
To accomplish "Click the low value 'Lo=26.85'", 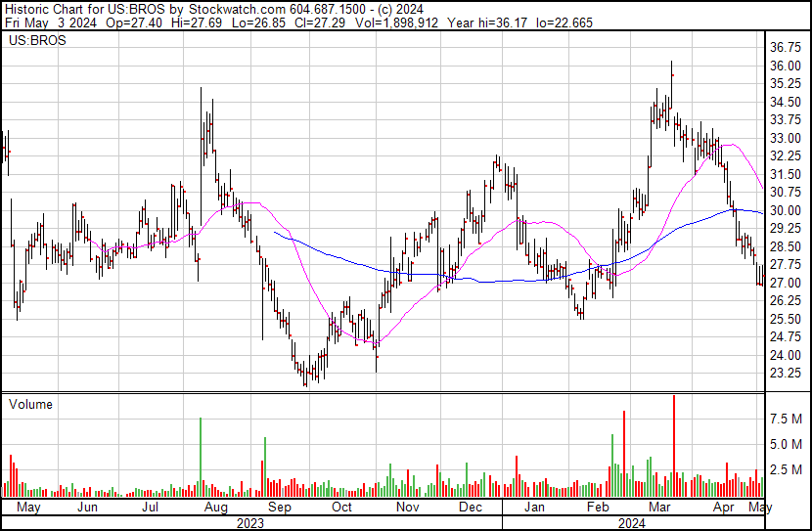I will [x=258, y=22].
